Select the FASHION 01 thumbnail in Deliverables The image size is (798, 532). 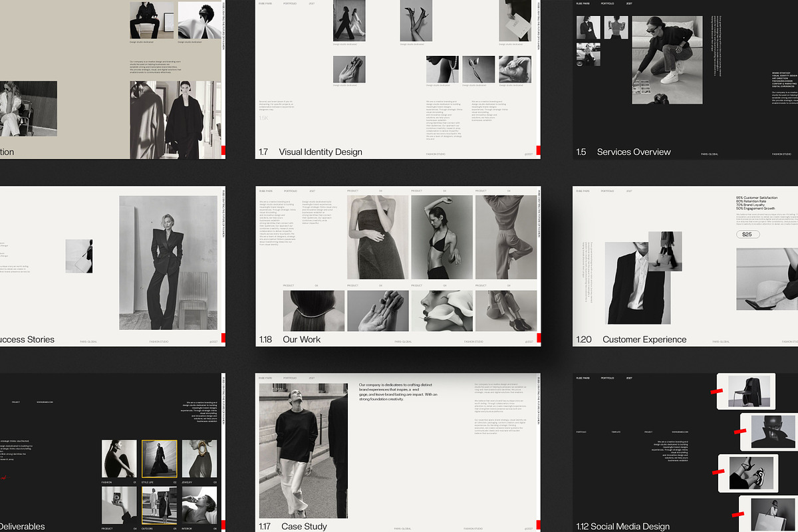[119, 459]
